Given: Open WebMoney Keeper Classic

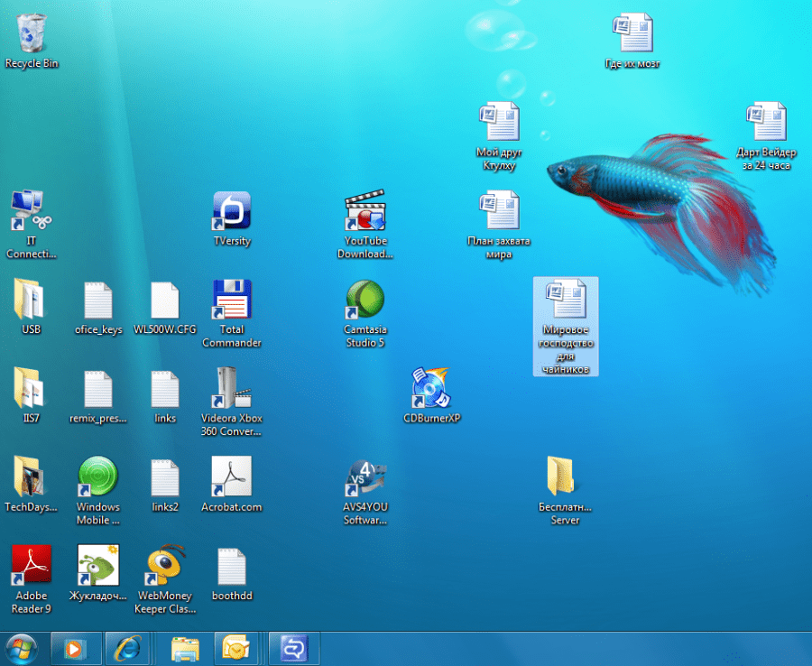Looking at the screenshot, I should [x=165, y=569].
